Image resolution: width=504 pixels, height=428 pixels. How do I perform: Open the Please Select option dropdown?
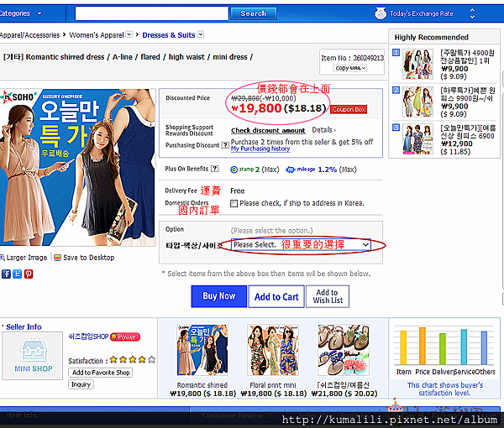[x=301, y=245]
